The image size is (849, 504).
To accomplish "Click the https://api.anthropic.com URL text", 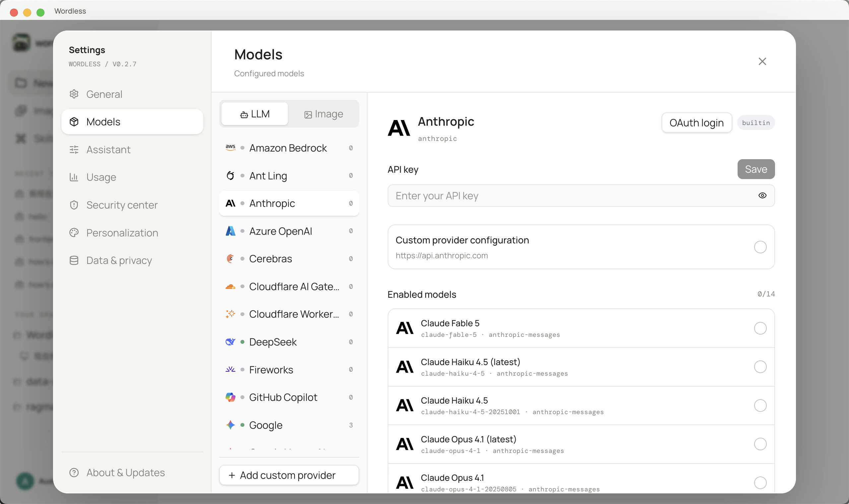I will point(441,255).
